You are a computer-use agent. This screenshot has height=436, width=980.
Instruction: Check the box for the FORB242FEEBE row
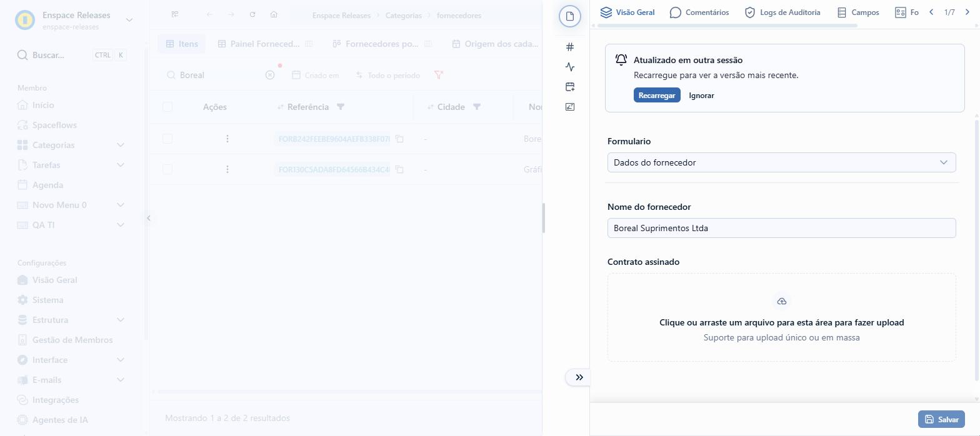point(167,139)
